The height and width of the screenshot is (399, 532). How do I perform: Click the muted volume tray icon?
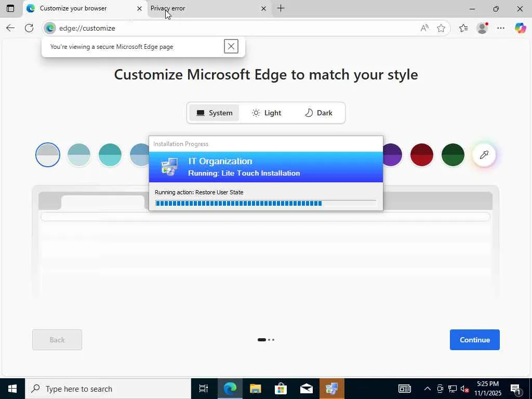click(x=464, y=389)
